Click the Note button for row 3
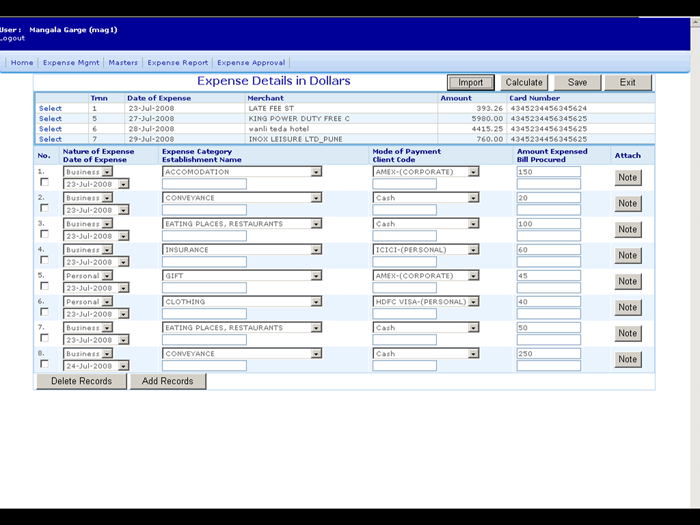This screenshot has width=700, height=525. point(628,229)
